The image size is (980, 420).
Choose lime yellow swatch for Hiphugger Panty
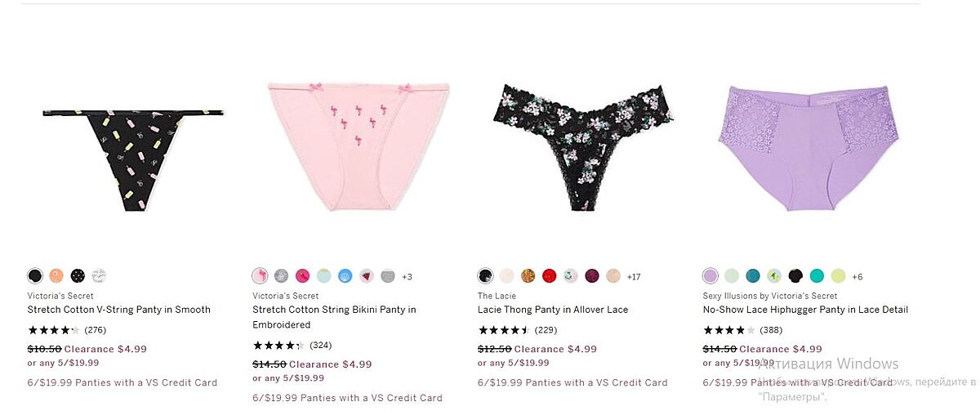click(838, 276)
